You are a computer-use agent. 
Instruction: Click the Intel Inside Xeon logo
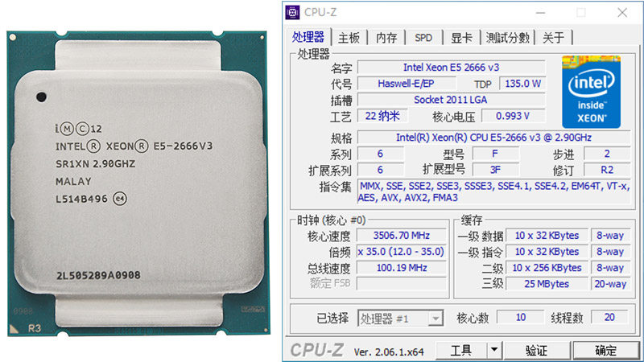(x=591, y=92)
